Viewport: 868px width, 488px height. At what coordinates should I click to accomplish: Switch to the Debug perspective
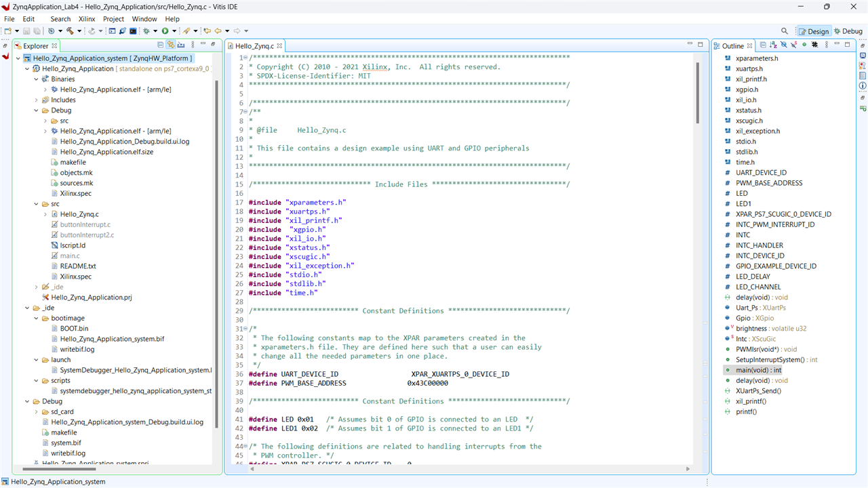coord(848,31)
